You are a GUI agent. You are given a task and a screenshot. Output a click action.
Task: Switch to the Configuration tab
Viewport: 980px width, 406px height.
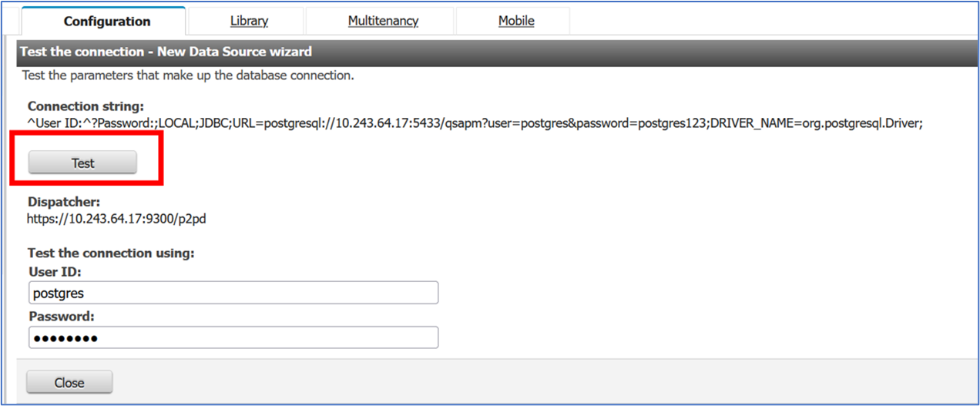(x=107, y=21)
